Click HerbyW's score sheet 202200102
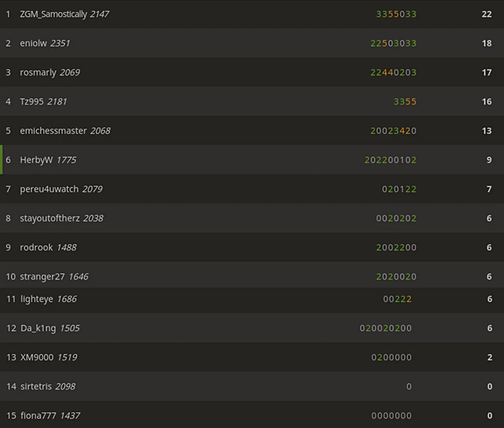This screenshot has width=504, height=428. pyautogui.click(x=390, y=160)
